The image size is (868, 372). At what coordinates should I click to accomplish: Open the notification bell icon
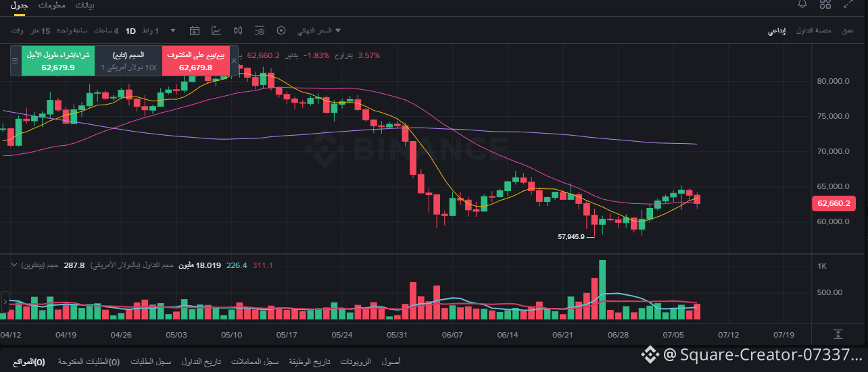click(802, 4)
